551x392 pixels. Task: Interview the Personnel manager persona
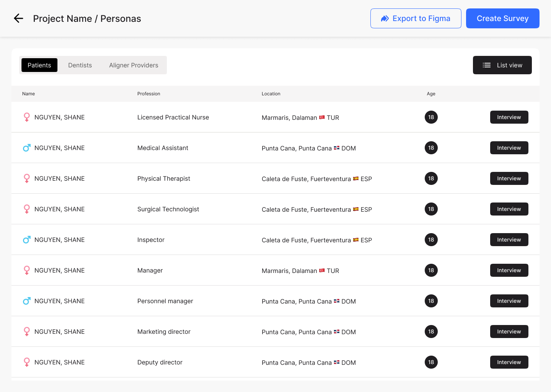click(509, 301)
